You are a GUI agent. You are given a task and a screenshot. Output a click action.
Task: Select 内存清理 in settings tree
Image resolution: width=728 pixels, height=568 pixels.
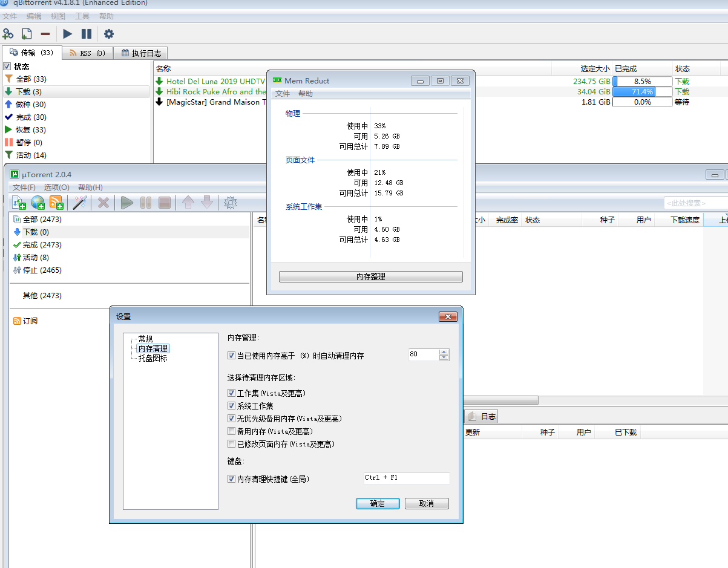pos(153,348)
